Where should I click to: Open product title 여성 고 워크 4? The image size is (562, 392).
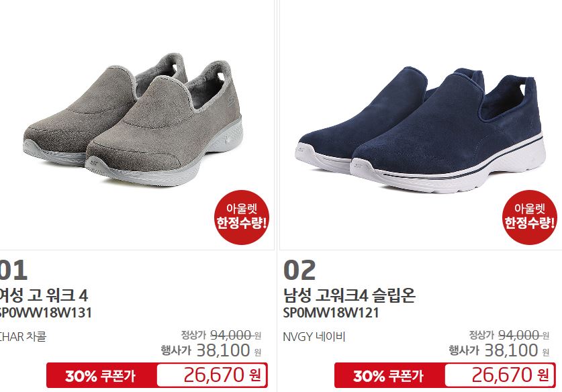pyautogui.click(x=44, y=295)
